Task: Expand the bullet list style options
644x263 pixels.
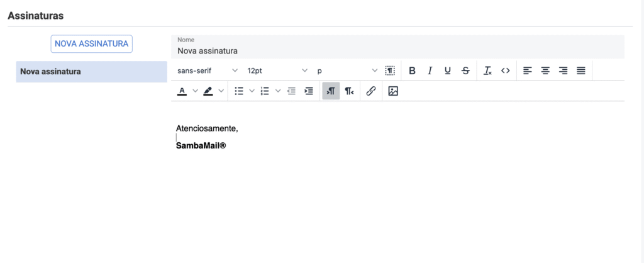Action: [x=252, y=91]
